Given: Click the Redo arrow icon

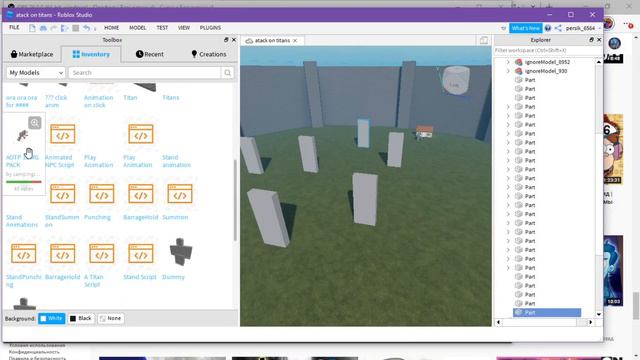Looking at the screenshot, I should click(x=53, y=28).
